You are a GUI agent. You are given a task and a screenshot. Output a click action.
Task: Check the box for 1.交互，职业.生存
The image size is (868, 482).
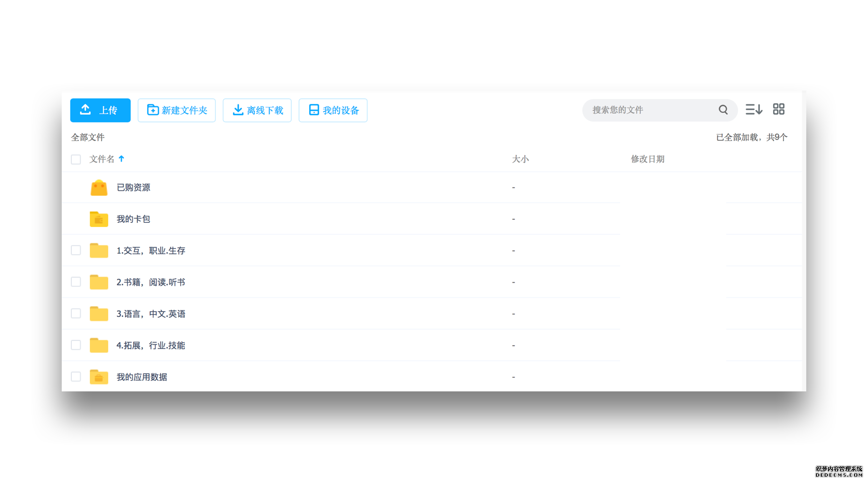click(x=76, y=250)
